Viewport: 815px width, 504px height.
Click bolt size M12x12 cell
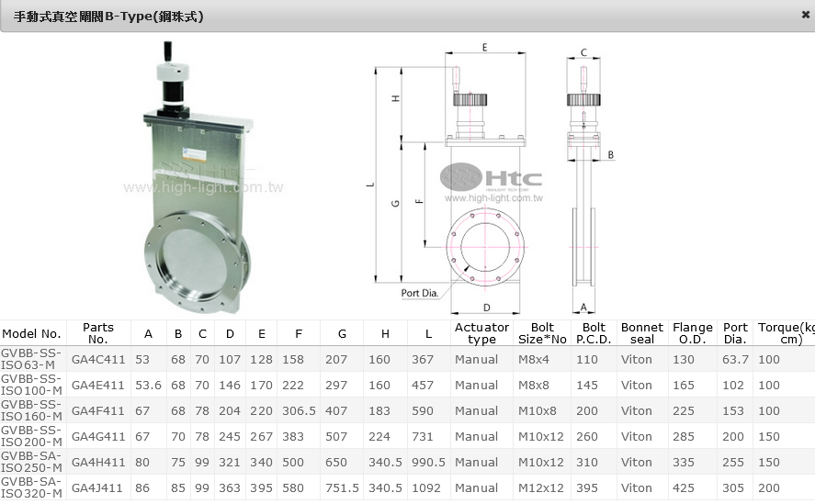click(541, 487)
